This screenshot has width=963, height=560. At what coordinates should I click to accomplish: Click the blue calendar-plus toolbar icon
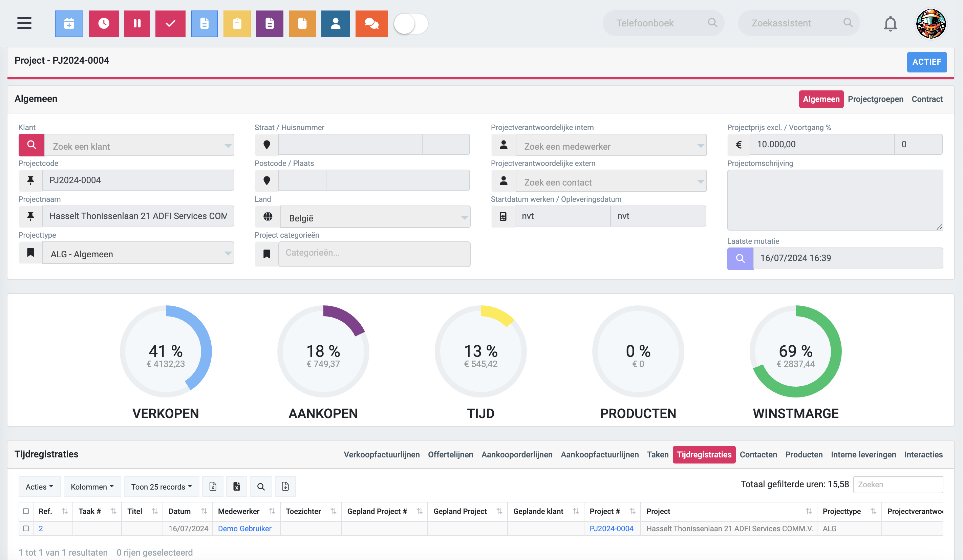click(x=69, y=24)
